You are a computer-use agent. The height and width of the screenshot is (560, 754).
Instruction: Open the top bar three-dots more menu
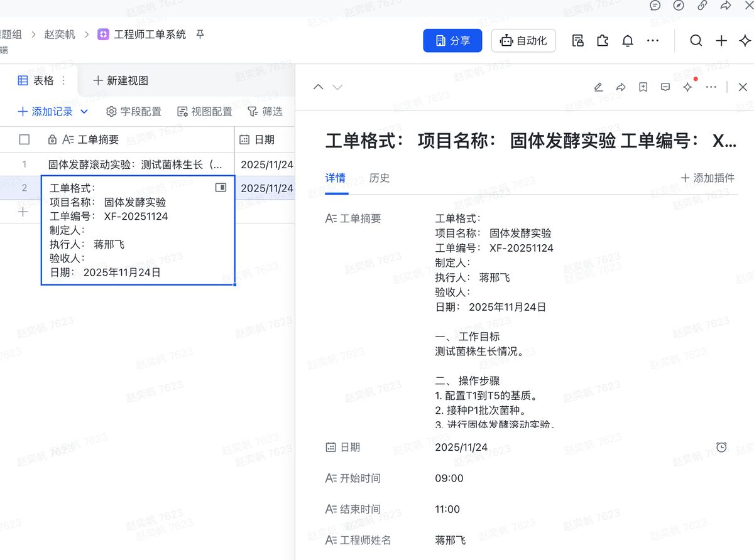[x=653, y=41]
